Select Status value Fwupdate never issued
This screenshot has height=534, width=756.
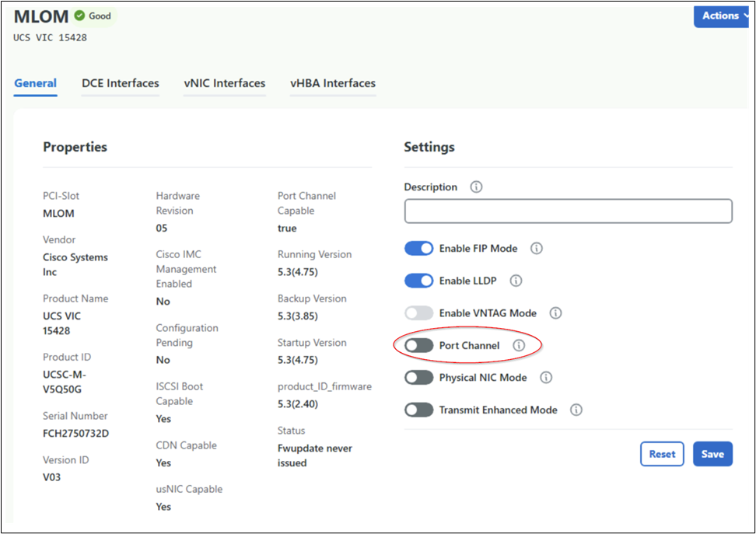point(314,455)
